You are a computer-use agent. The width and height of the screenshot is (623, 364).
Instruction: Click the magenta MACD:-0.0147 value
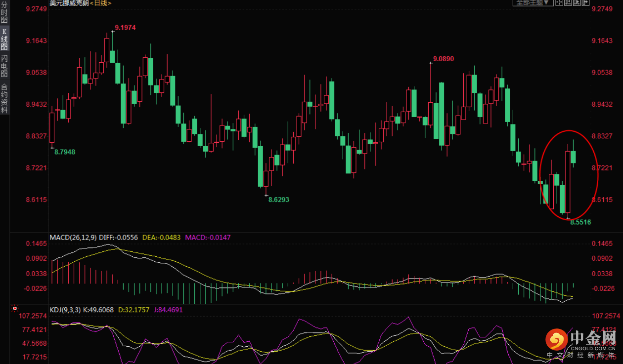tap(208, 238)
